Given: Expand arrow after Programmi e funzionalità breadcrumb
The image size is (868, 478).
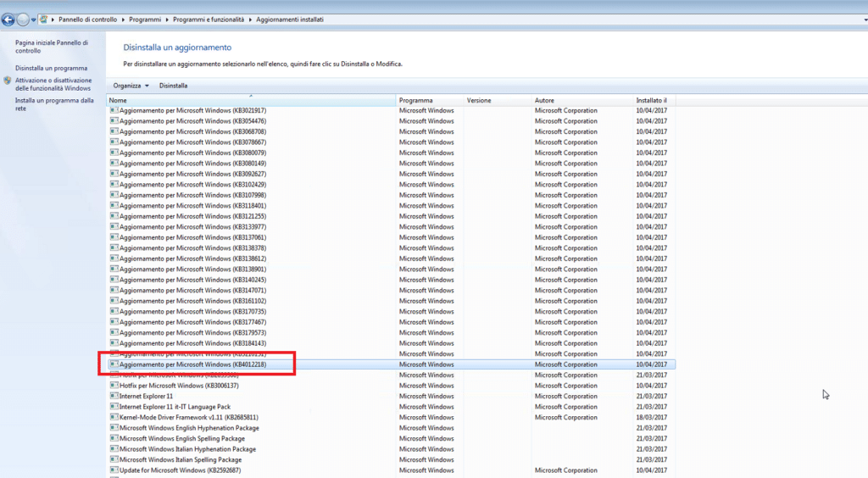Looking at the screenshot, I should [x=250, y=20].
